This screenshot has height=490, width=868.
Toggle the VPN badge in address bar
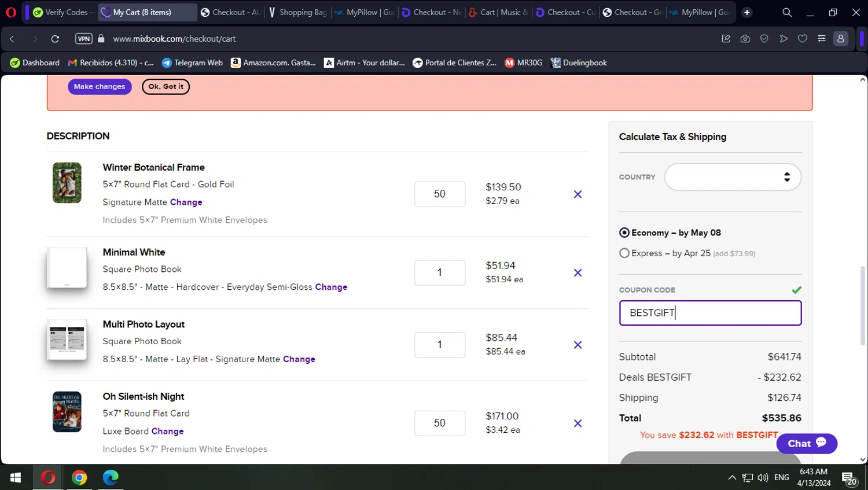[x=84, y=39]
